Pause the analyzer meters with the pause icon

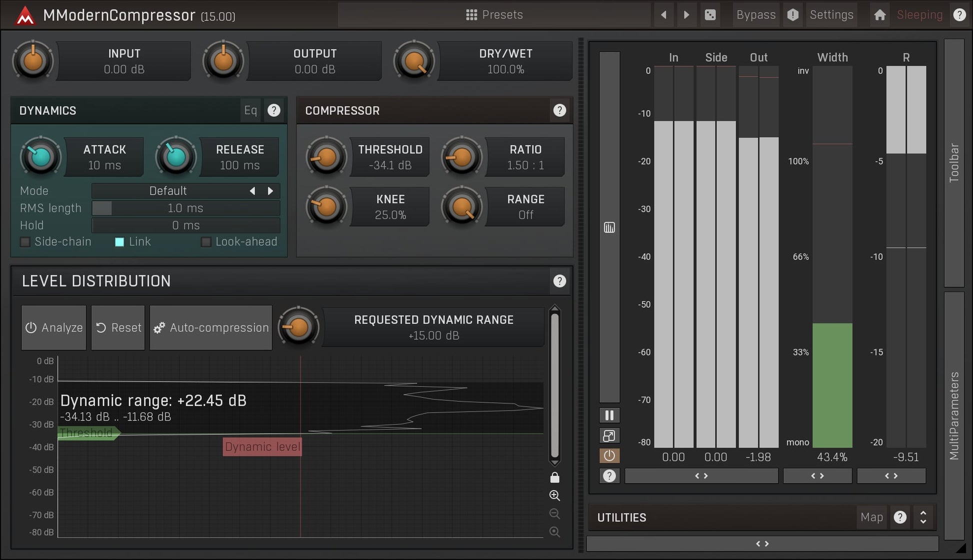coord(609,415)
